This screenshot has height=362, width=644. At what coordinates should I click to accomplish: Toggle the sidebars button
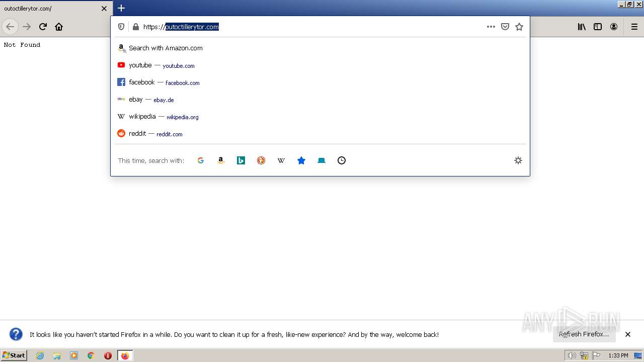pyautogui.click(x=598, y=27)
